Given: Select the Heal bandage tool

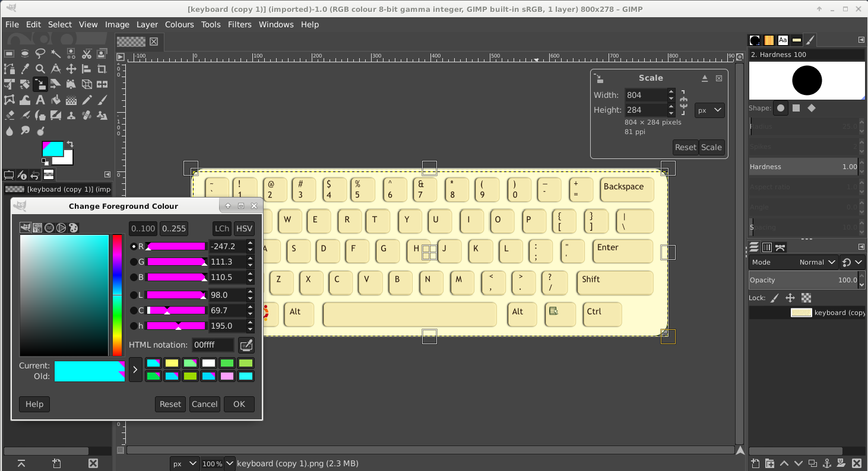Looking at the screenshot, I should click(86, 116).
